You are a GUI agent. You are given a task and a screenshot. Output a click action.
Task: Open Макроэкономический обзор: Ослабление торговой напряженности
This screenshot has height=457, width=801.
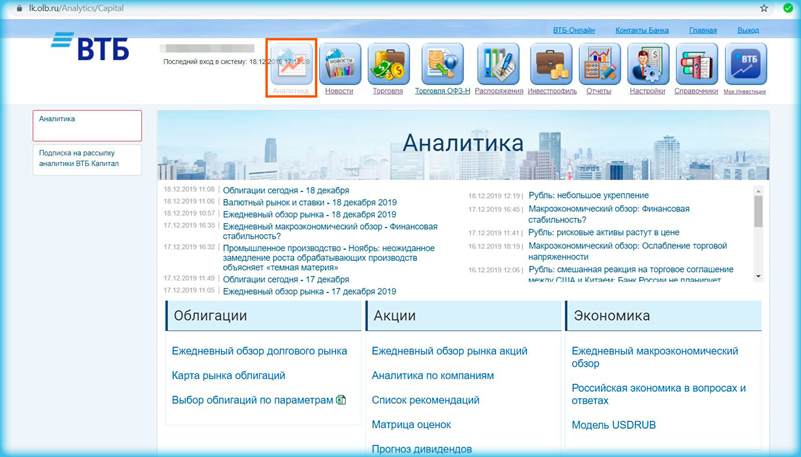628,251
